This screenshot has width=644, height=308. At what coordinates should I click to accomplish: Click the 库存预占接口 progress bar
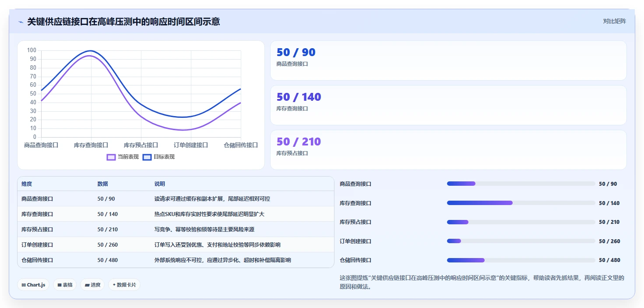click(x=521, y=222)
